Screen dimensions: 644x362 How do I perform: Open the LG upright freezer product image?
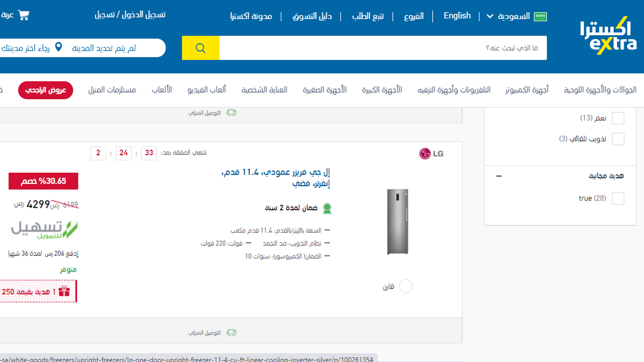point(397,221)
